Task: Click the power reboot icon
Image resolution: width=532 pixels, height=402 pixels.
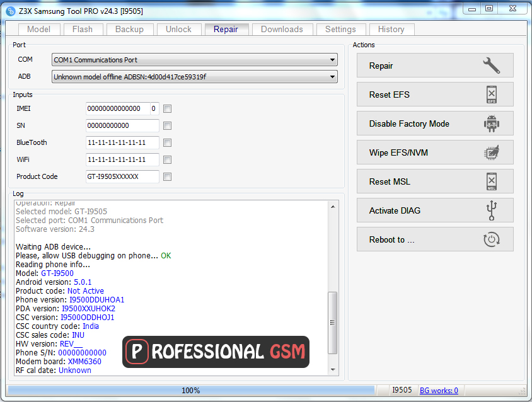Action: [x=491, y=239]
